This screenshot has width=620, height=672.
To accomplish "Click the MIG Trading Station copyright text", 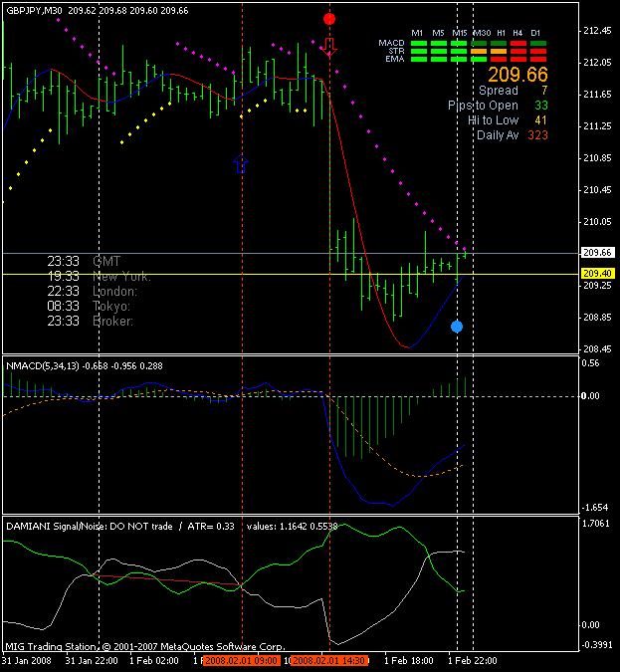I will click(x=145, y=646).
